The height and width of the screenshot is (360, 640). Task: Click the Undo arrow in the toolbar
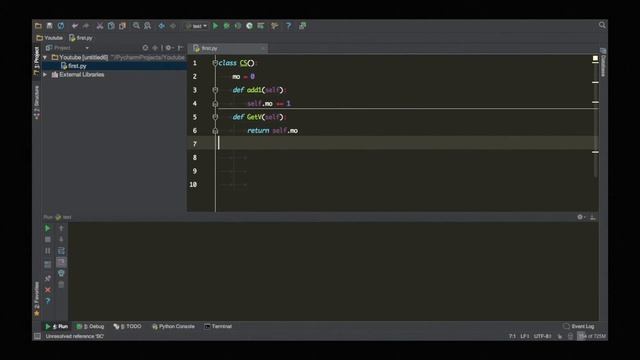click(x=75, y=26)
